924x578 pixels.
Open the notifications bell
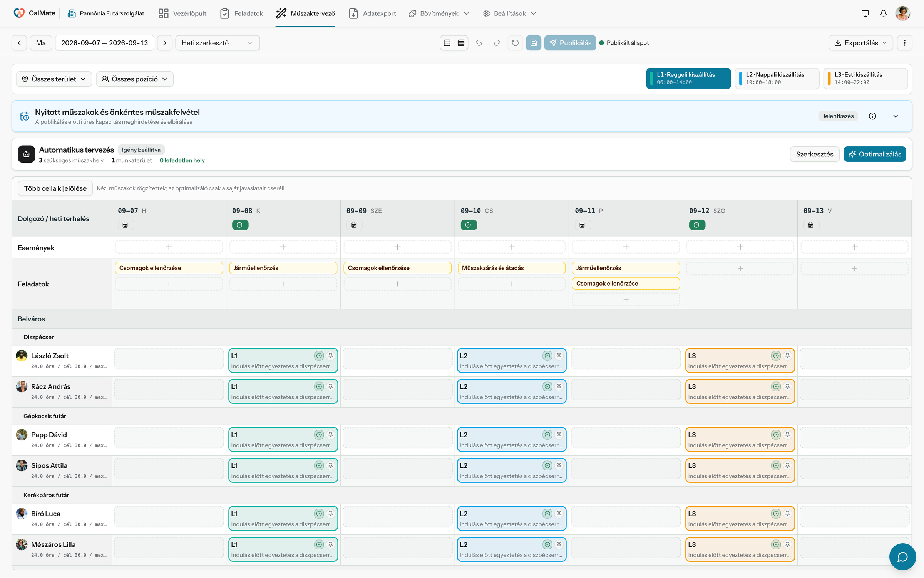click(x=884, y=13)
